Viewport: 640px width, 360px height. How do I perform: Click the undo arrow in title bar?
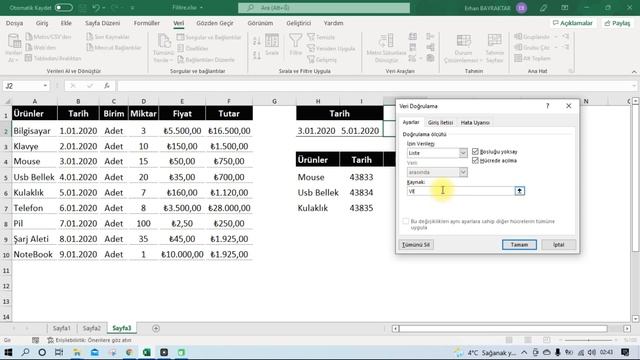click(x=96, y=8)
